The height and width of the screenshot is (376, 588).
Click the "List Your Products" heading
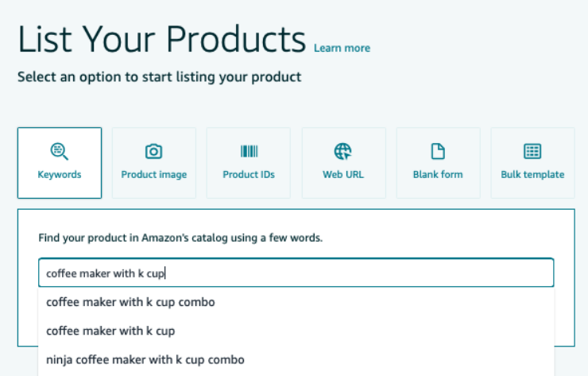[x=161, y=38]
